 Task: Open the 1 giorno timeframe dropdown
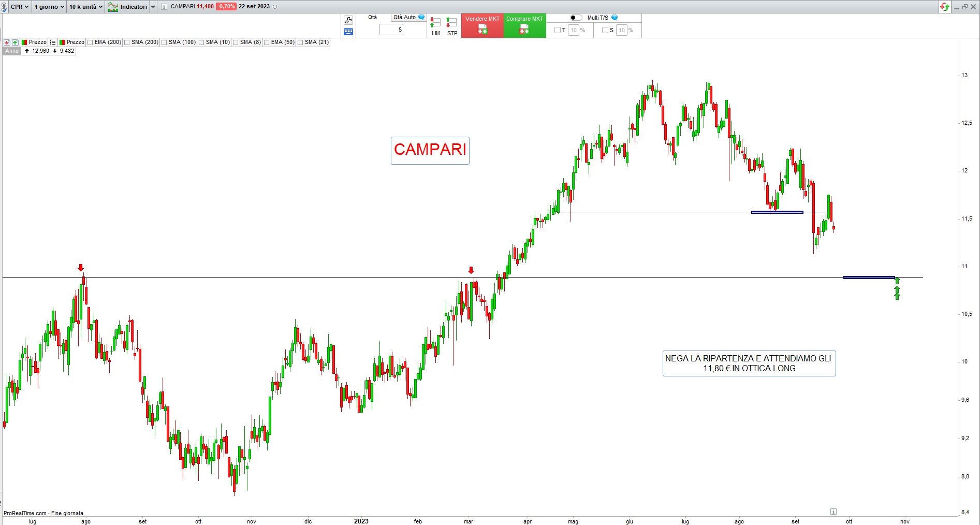tap(49, 7)
